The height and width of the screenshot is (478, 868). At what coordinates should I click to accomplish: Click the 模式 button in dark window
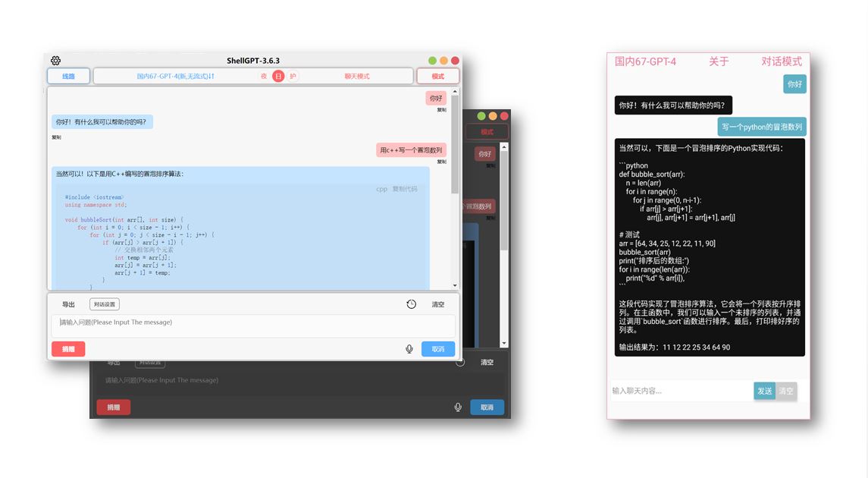tap(487, 132)
